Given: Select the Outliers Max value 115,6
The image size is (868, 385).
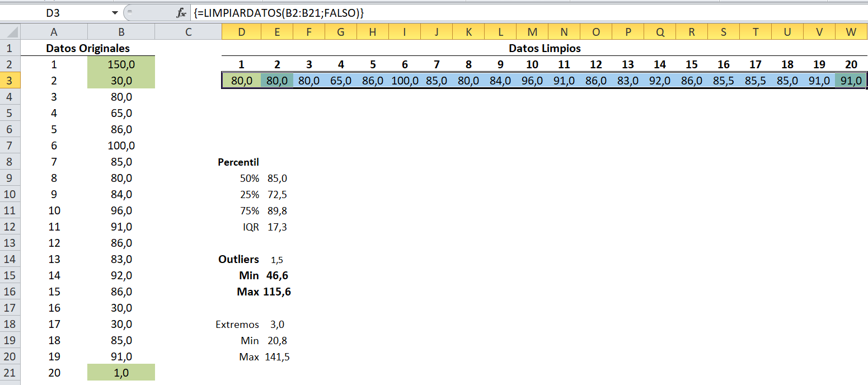Looking at the screenshot, I should tap(277, 292).
